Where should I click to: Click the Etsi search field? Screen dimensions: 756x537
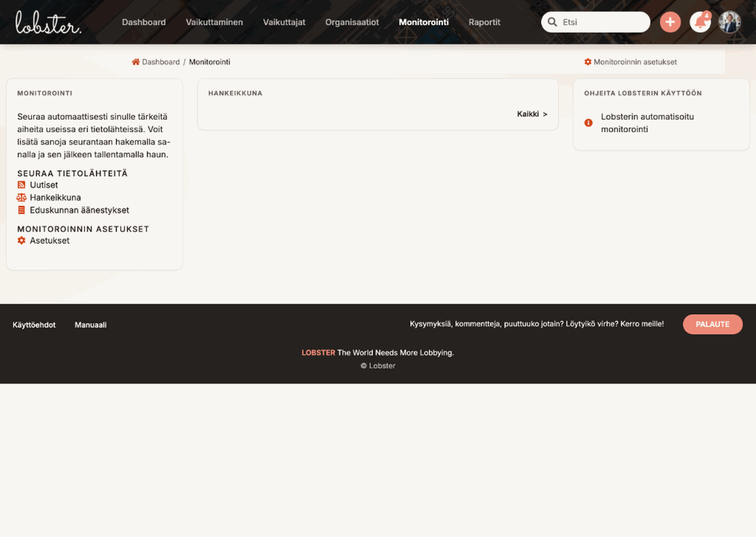pos(595,22)
